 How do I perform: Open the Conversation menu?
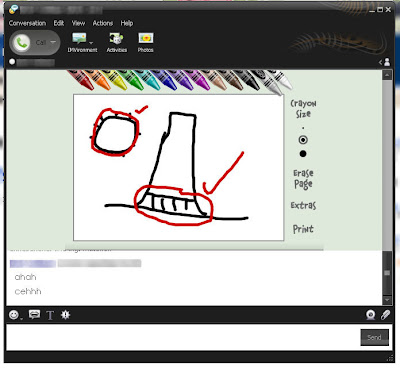(x=27, y=23)
